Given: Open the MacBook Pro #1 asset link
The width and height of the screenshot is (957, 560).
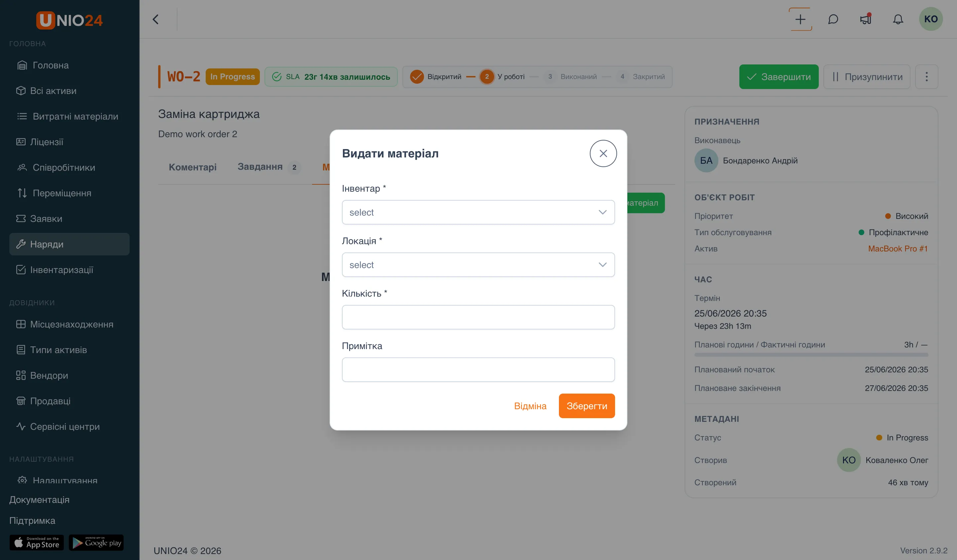Looking at the screenshot, I should (x=898, y=249).
